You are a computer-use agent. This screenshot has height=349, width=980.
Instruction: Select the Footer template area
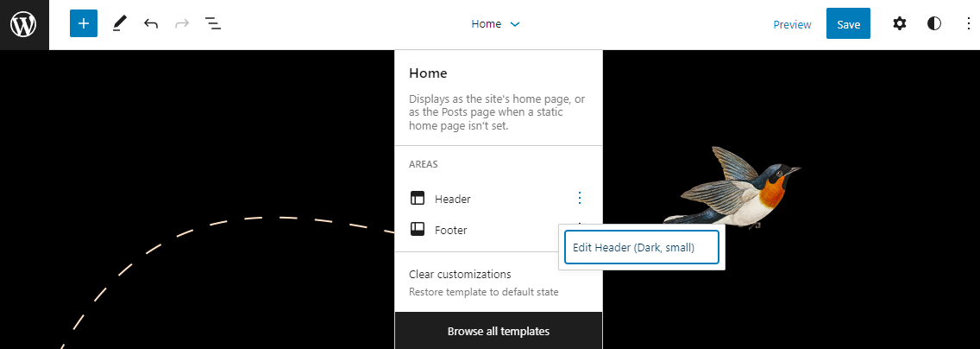[451, 230]
